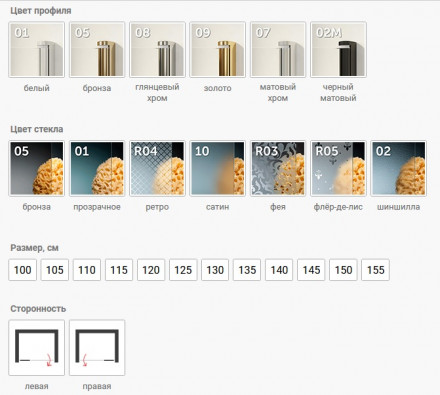Viewport: 440px width, 395px height.
Task: Choose the ретро R04 glass pattern
Action: click(157, 168)
